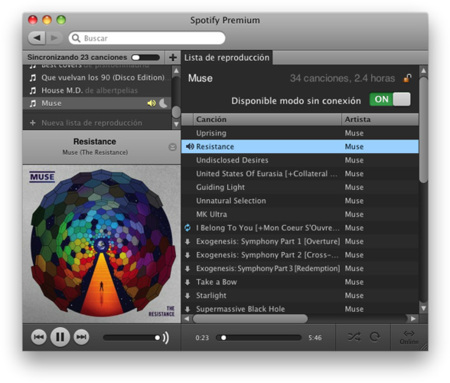Toggle the syncing songs switch
This screenshot has height=383, width=450.
(x=145, y=57)
